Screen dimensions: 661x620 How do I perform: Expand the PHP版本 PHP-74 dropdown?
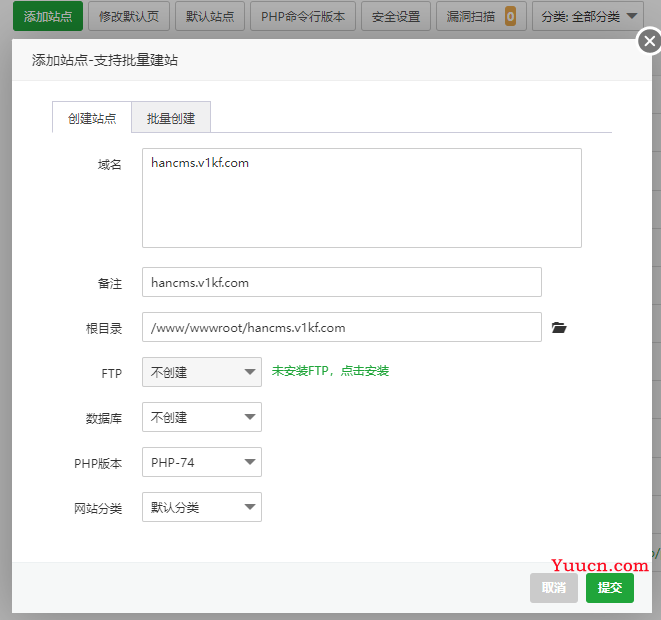pyautogui.click(x=202, y=462)
